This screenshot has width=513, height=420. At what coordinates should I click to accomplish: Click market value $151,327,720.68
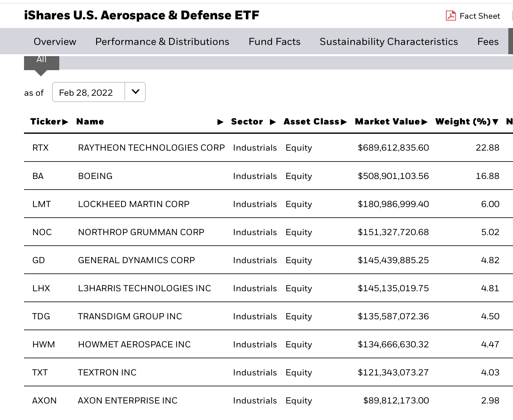tap(393, 232)
